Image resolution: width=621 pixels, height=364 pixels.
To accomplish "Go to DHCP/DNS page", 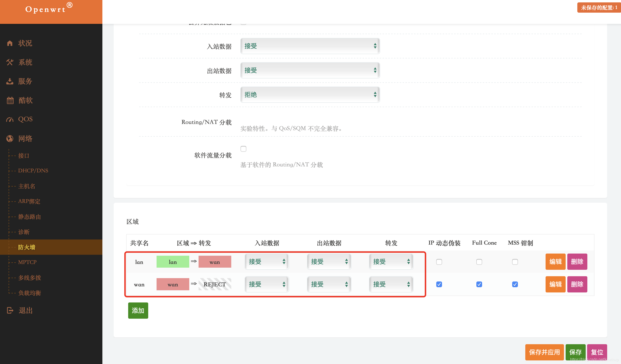I will (33, 171).
